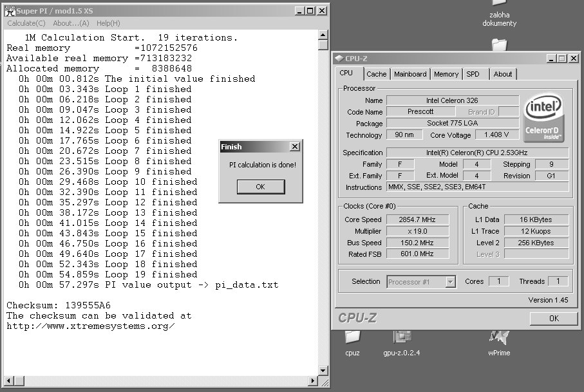Close the Finish dialog with X
Image resolution: width=584 pixels, height=392 pixels.
295,147
